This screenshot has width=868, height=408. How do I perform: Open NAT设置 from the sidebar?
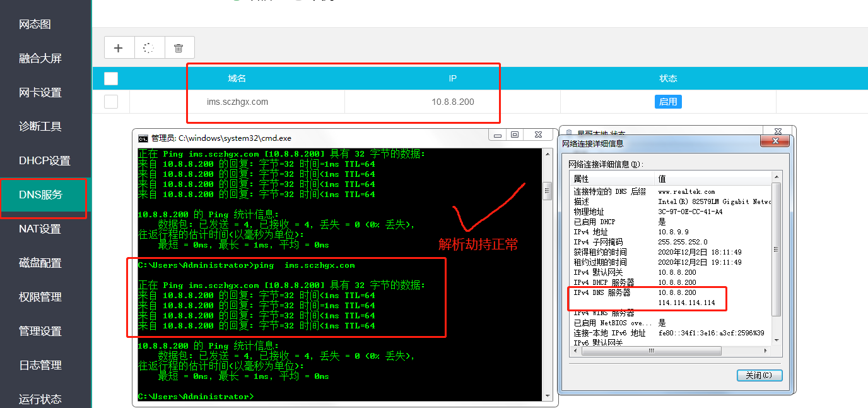coord(40,229)
